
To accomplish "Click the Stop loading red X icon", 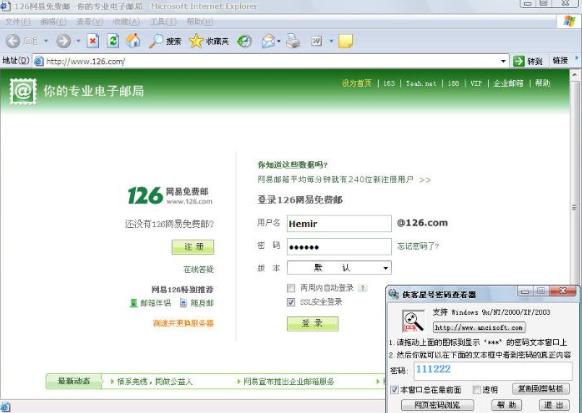I will tap(93, 41).
